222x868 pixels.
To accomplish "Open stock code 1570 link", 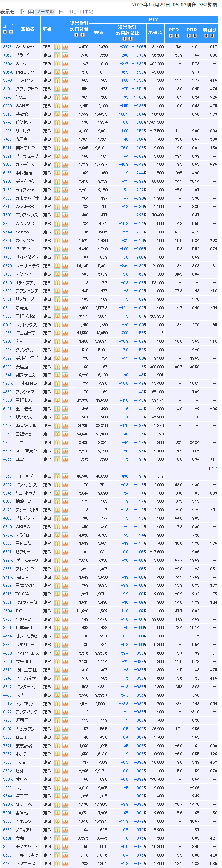I will 7,400.
